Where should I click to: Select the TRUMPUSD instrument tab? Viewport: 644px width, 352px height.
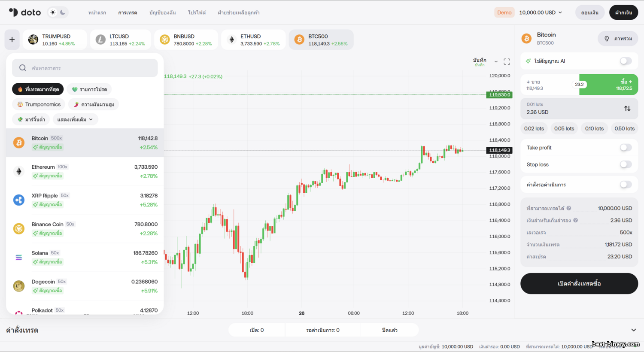55,40
